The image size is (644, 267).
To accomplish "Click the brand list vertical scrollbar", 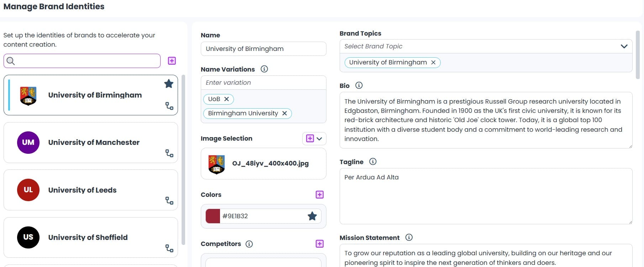I will pyautogui.click(x=183, y=160).
